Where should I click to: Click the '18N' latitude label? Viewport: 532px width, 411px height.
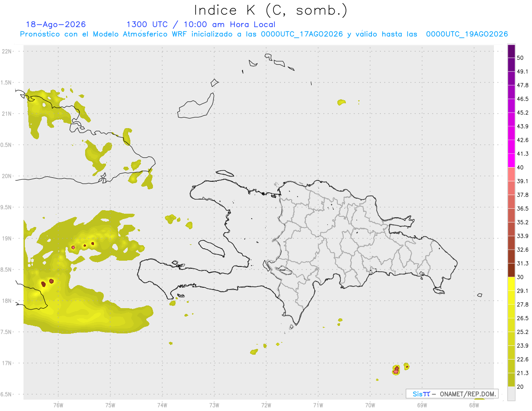click(7, 301)
